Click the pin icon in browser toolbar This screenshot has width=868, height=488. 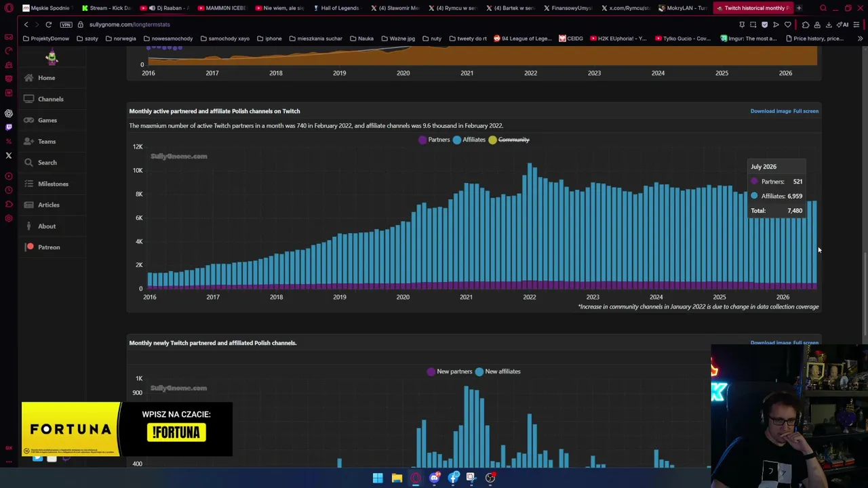[741, 24]
